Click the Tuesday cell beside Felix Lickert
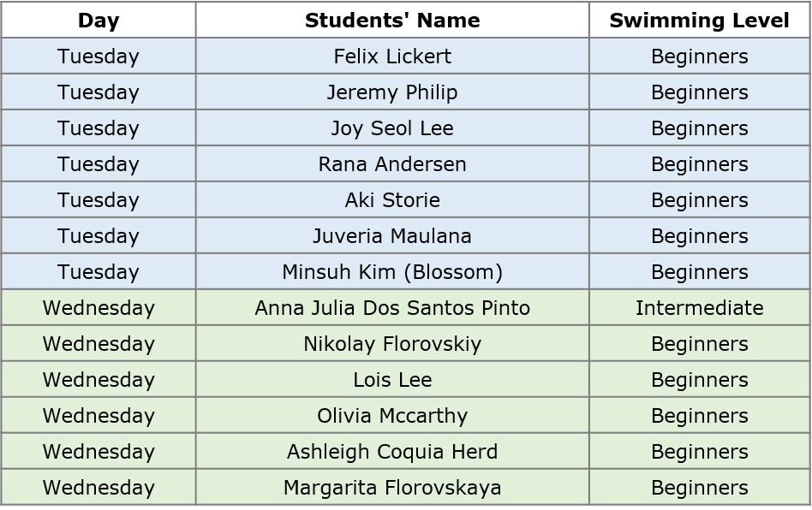This screenshot has height=510, width=812. pyautogui.click(x=99, y=56)
